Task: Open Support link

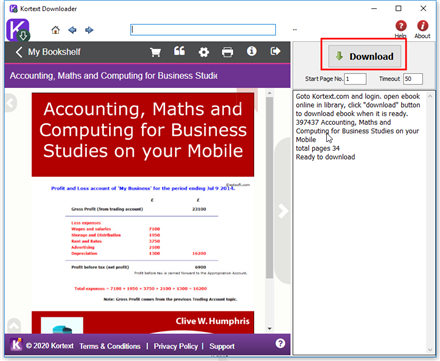Action: coord(222,346)
